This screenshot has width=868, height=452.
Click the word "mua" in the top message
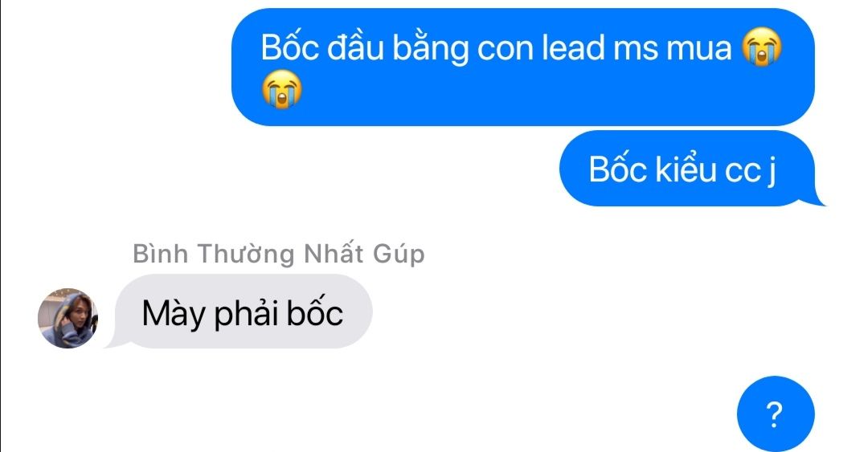pos(699,49)
